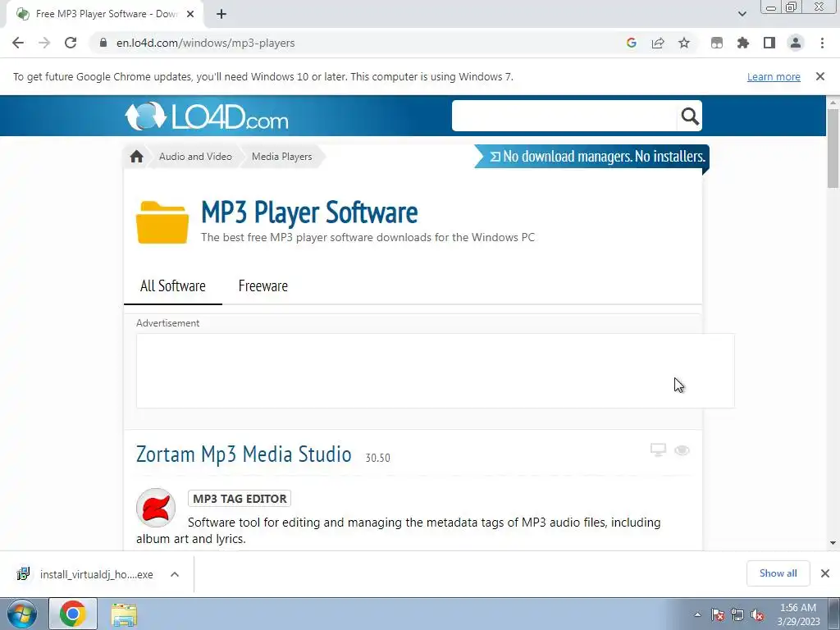The height and width of the screenshot is (630, 840).
Task: Click the Chrome taskbar icon
Action: (73, 614)
